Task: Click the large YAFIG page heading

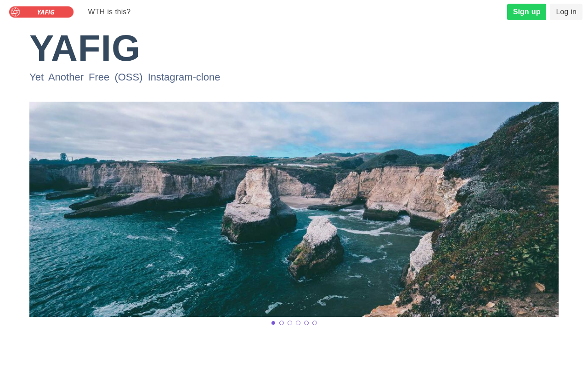Action: pos(85,48)
